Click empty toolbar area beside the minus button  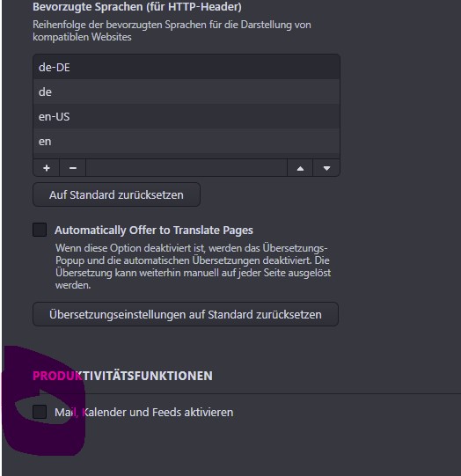[187, 168]
